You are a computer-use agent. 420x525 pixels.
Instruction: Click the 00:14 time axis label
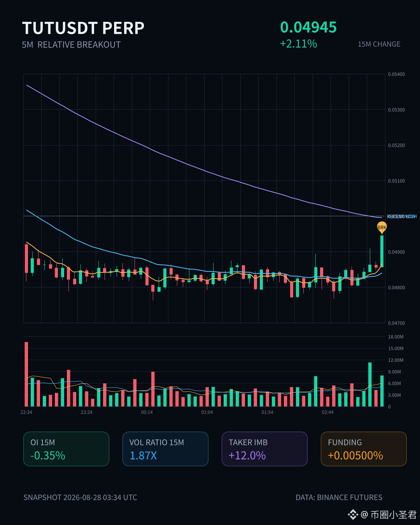pyautogui.click(x=147, y=412)
